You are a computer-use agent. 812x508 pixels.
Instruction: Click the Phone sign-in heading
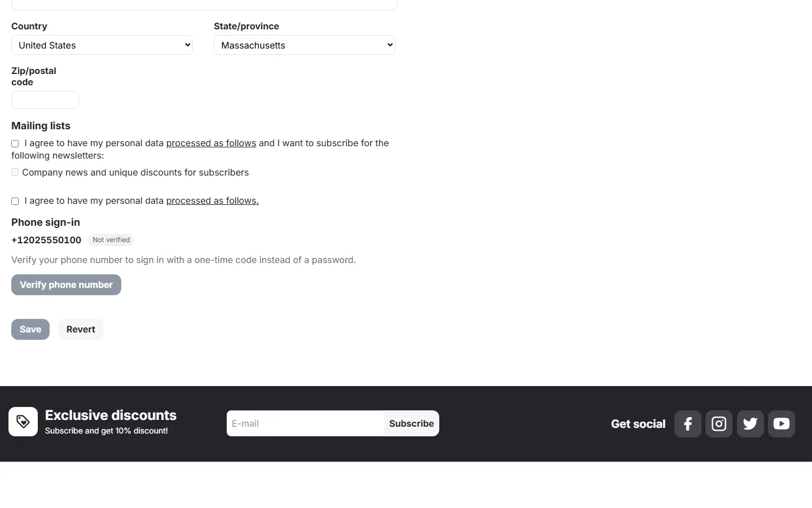point(46,222)
